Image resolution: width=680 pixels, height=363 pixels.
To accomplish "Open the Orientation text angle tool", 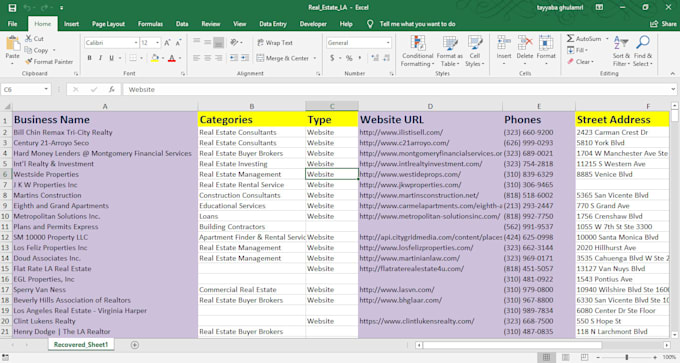I will pos(235,43).
